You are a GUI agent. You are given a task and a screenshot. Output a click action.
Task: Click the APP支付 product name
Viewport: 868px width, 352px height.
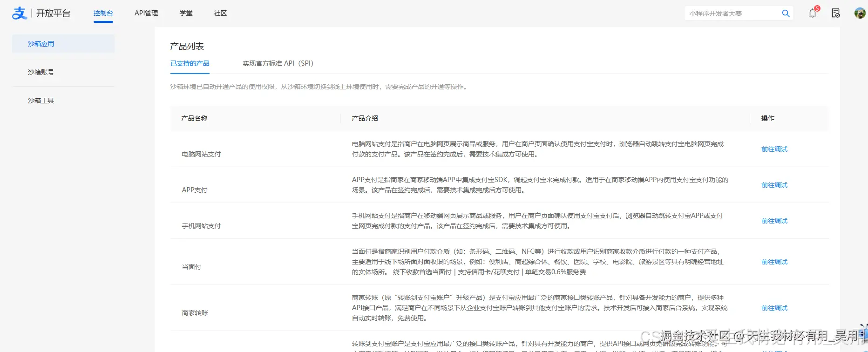(195, 190)
